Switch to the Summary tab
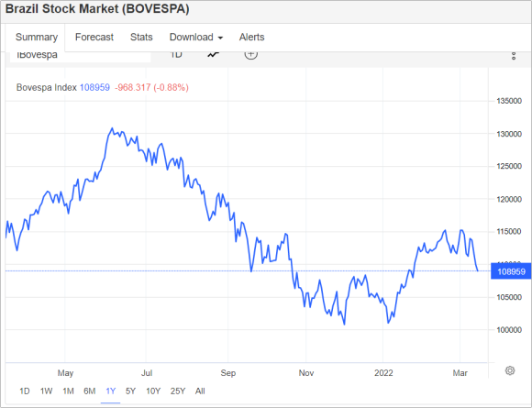This screenshot has width=532, height=408. click(37, 37)
